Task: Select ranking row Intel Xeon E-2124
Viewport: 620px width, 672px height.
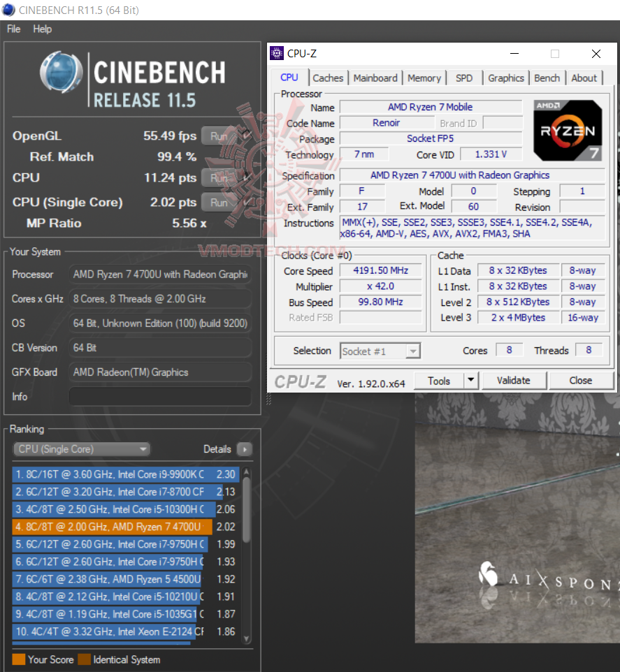Action: click(125, 631)
